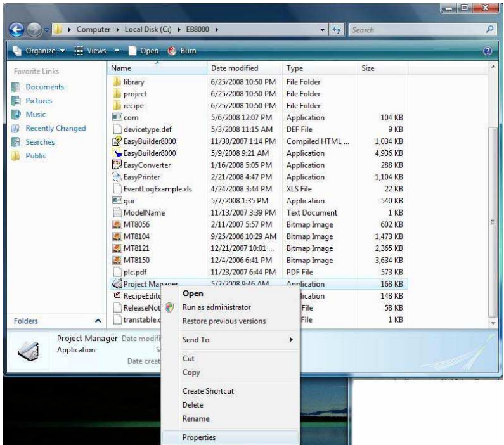
Task: Select the project folder icon
Action: tap(117, 93)
